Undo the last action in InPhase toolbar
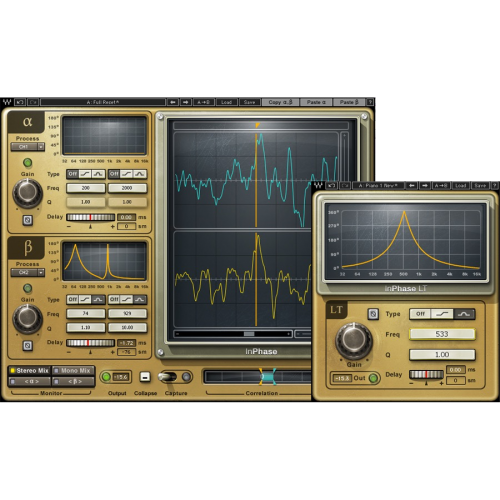The height and width of the screenshot is (500, 500). coord(20,102)
